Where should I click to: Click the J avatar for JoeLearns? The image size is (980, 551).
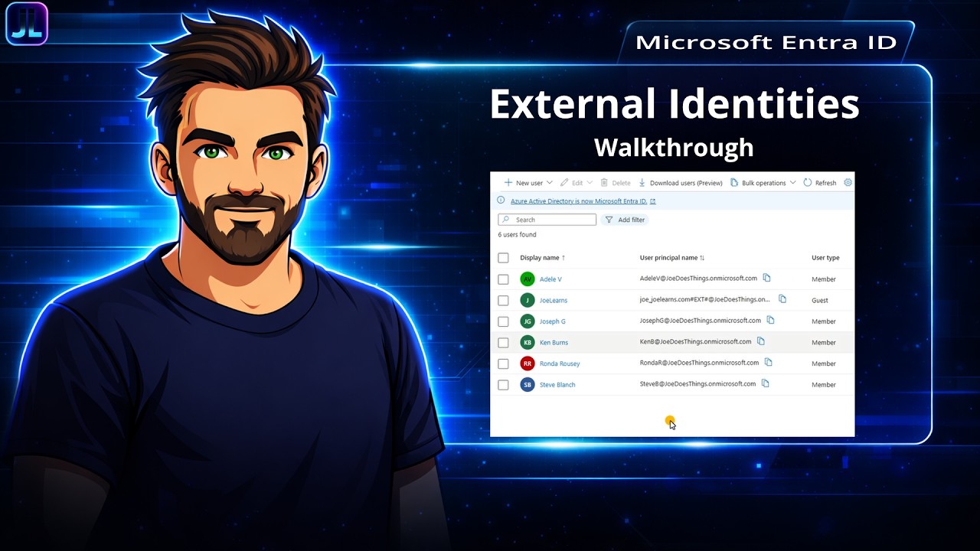tap(527, 300)
